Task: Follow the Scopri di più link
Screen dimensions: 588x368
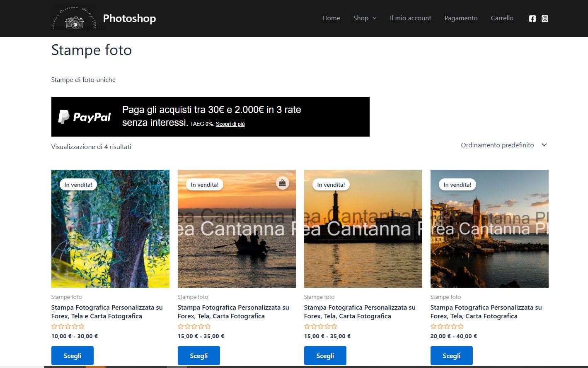Action: pos(230,124)
